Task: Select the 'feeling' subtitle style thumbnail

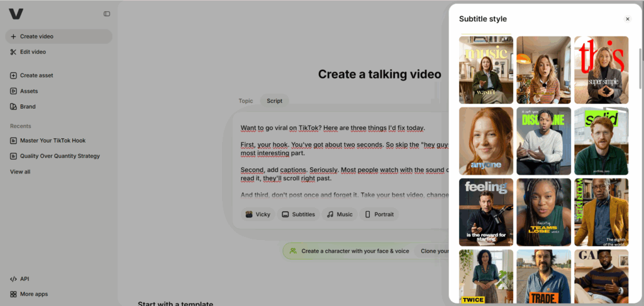Action: (486, 212)
